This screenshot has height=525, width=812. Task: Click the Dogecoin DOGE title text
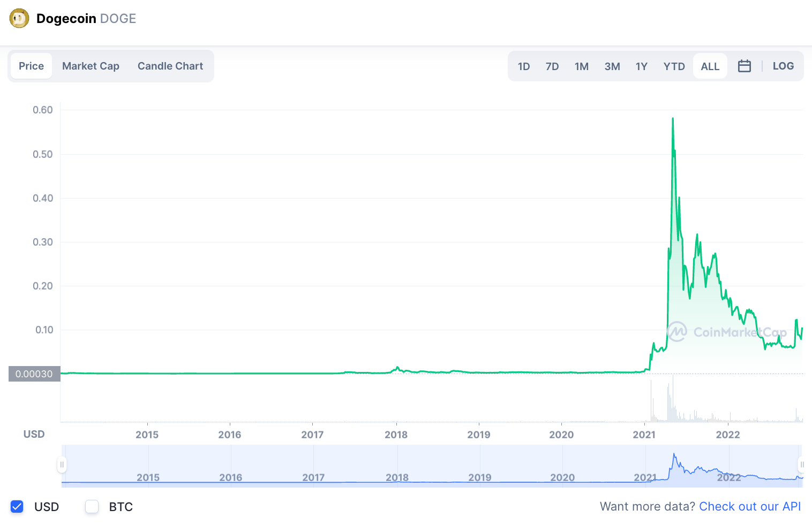tap(86, 19)
